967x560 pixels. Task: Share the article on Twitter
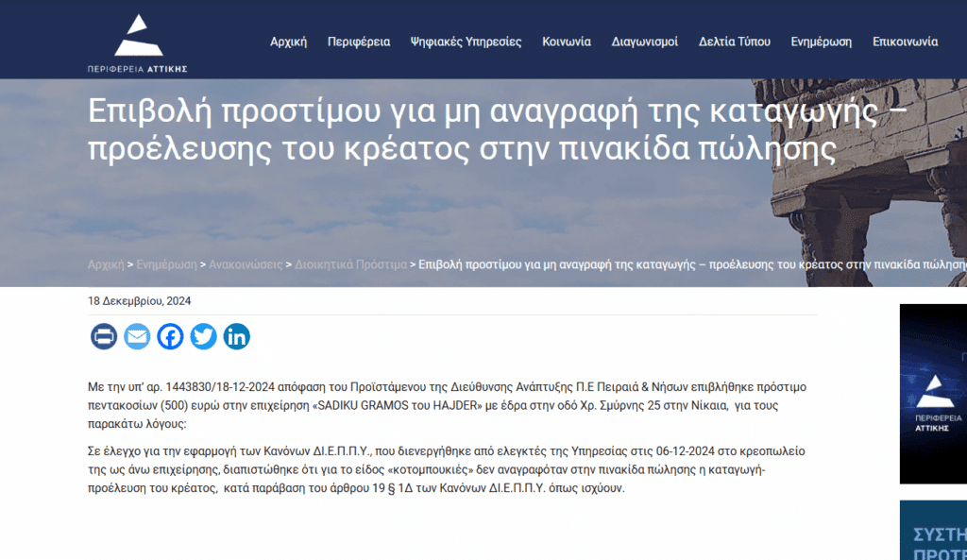click(204, 337)
